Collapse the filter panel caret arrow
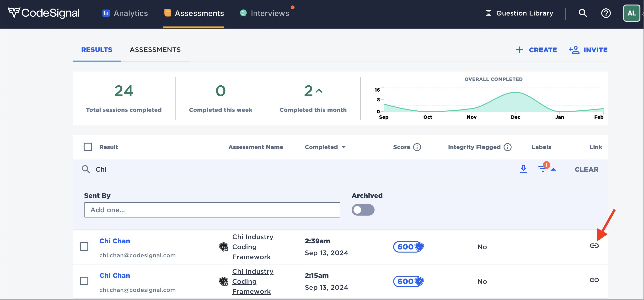 553,170
